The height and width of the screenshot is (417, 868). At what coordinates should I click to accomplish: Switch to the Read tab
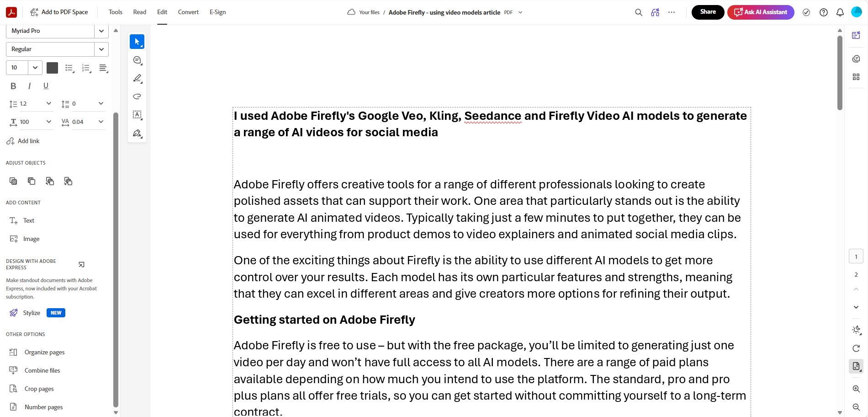click(140, 12)
